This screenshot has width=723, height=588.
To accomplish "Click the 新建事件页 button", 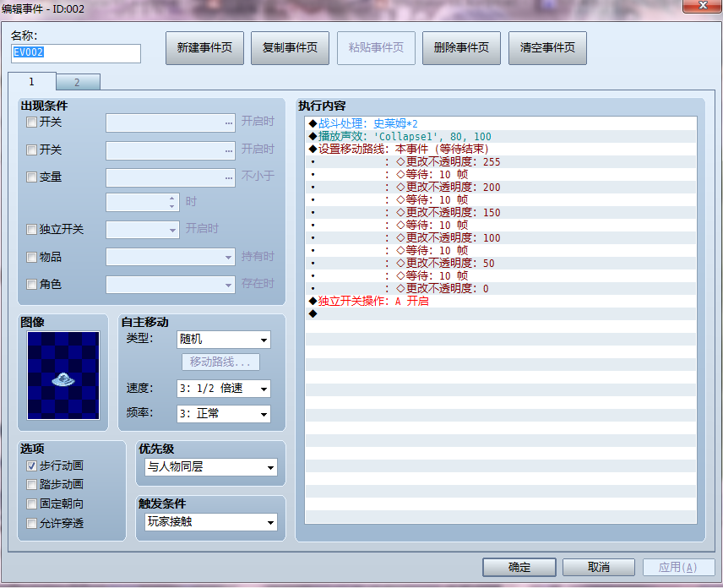I will (204, 48).
